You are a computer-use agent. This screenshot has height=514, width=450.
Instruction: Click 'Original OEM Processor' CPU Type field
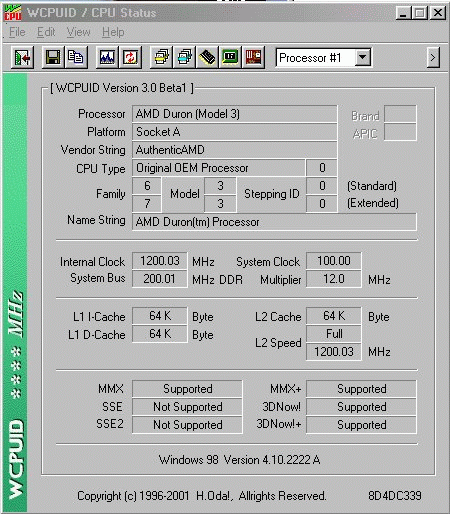[218, 168]
